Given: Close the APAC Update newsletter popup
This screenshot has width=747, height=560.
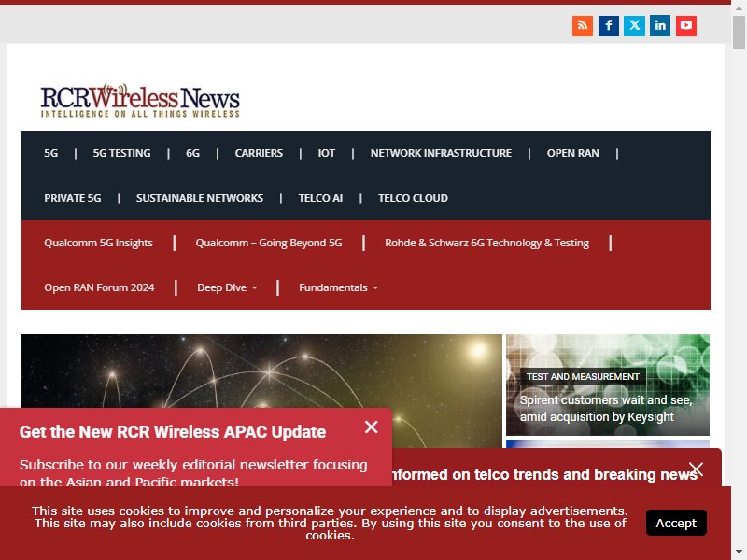Looking at the screenshot, I should 371,427.
